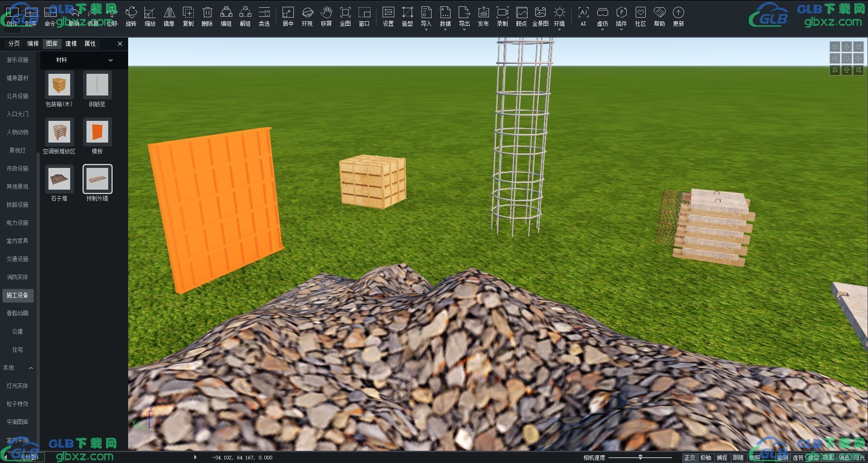
Task: Adjust the 相机速度 camera speed slider
Action: point(640,458)
